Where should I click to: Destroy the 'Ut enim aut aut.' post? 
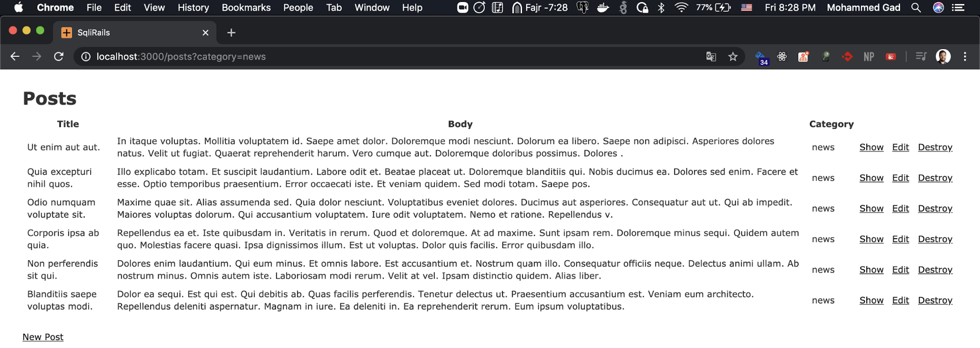coord(935,148)
